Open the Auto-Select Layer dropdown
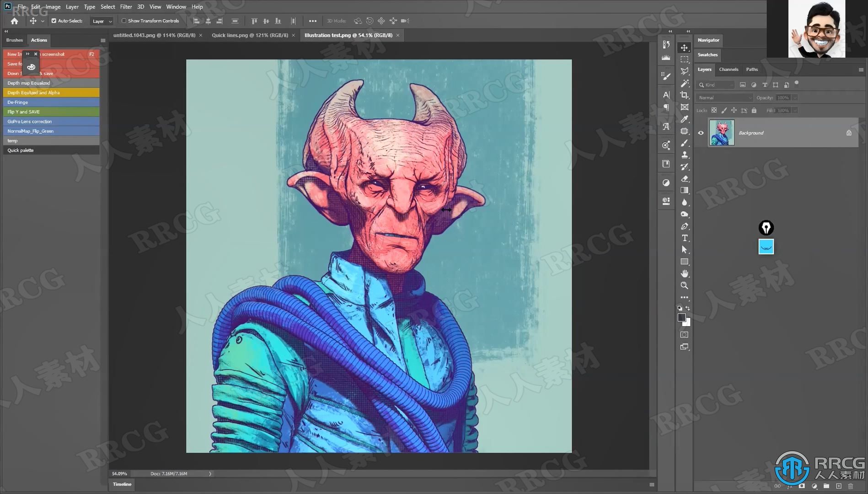868x494 pixels. pyautogui.click(x=102, y=21)
